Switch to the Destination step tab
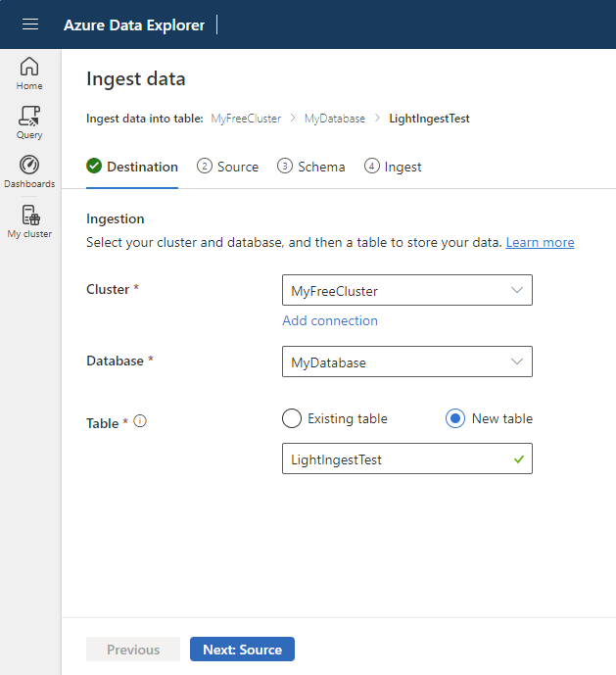Image resolution: width=616 pixels, height=675 pixels. [132, 167]
